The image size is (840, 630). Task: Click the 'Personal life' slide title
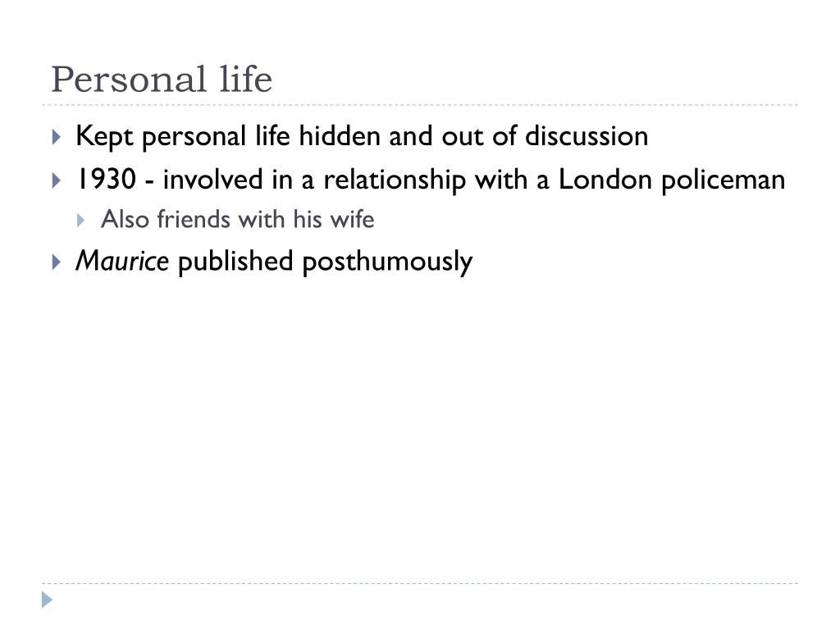[x=162, y=80]
